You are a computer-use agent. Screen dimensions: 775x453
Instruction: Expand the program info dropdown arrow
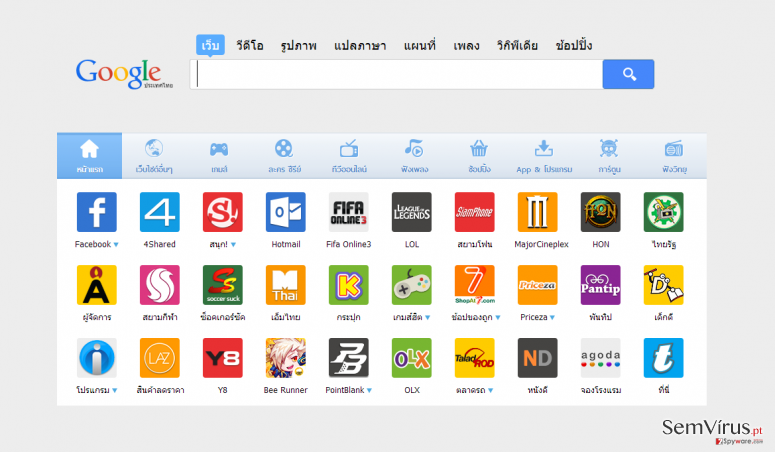coord(115,390)
